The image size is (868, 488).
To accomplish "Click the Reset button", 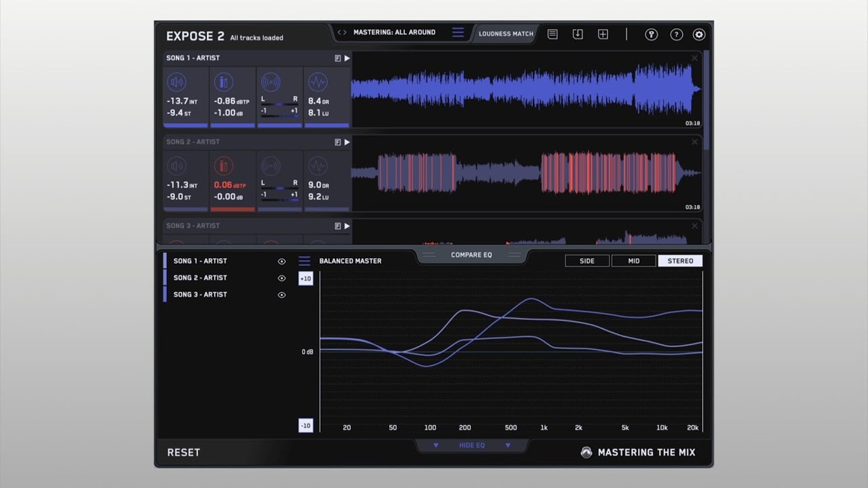I will pos(184,453).
